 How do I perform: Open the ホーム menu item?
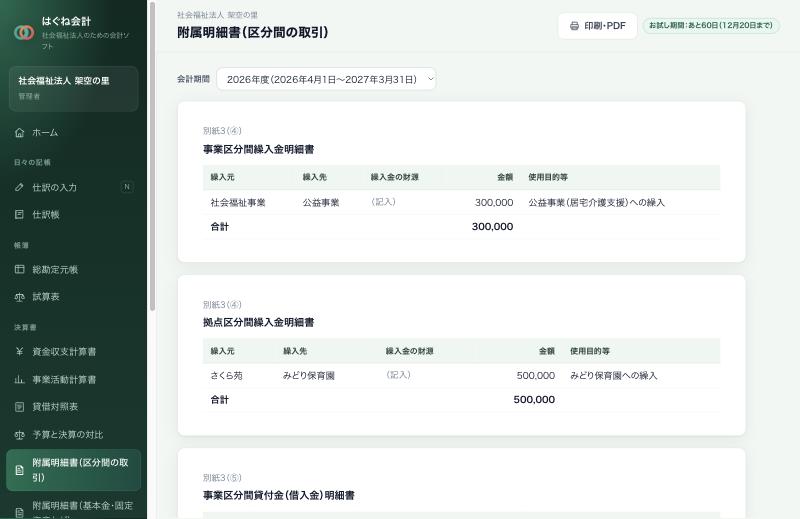(73, 133)
